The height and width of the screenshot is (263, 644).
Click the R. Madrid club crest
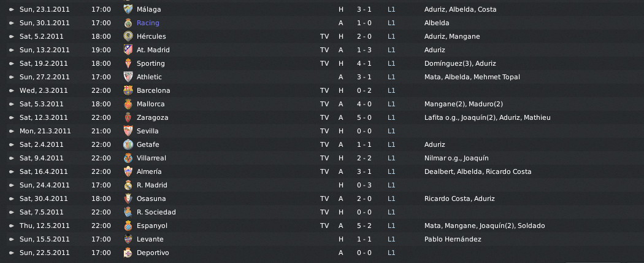tap(128, 185)
